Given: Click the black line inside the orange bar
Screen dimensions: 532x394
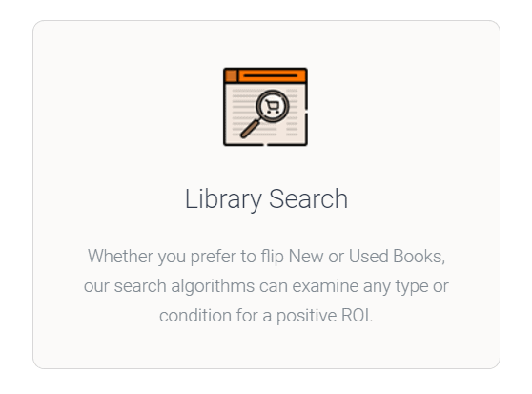Looking at the screenshot, I should (271, 75).
